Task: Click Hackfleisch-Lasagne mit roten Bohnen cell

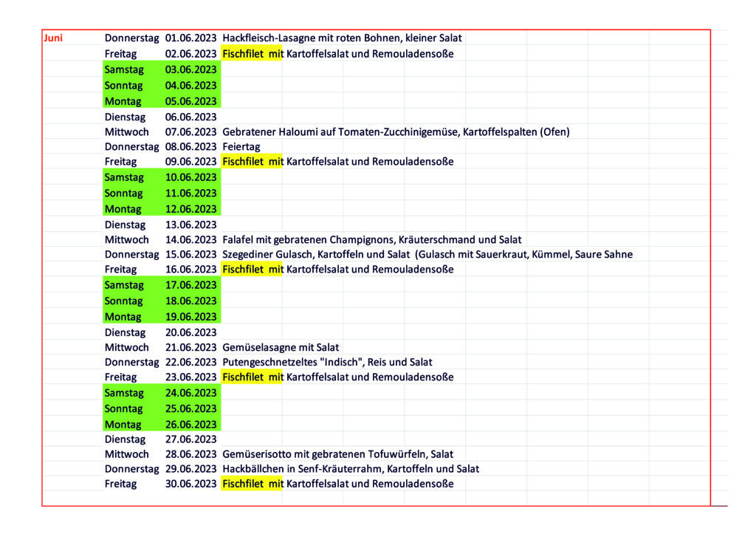Action: (x=342, y=38)
